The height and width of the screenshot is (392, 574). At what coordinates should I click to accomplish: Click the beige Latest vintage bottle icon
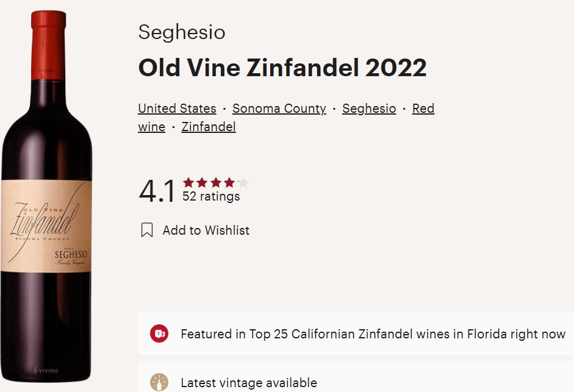(159, 383)
